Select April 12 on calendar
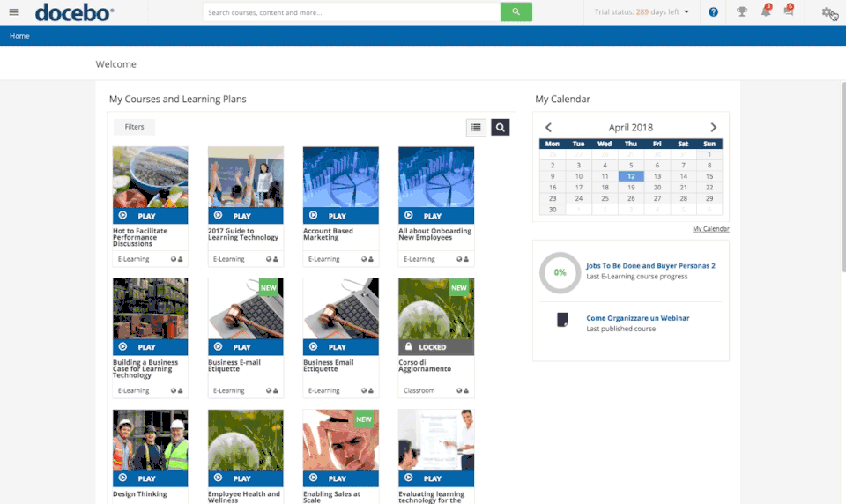 pos(631,176)
